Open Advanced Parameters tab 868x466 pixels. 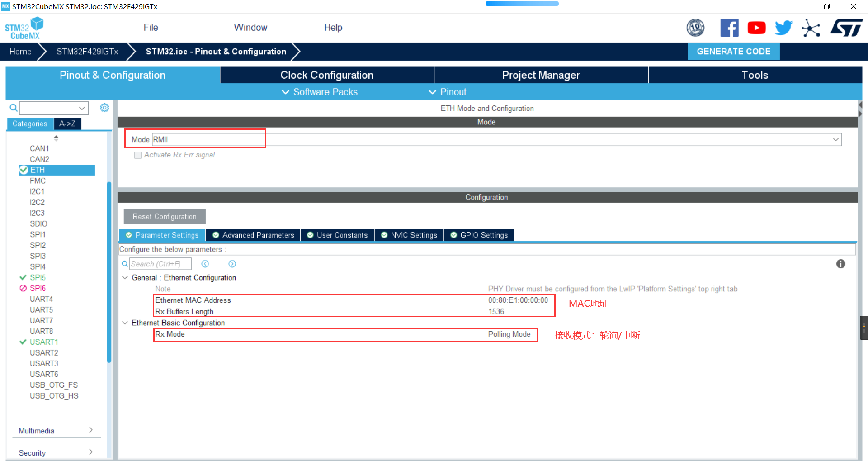[253, 235]
